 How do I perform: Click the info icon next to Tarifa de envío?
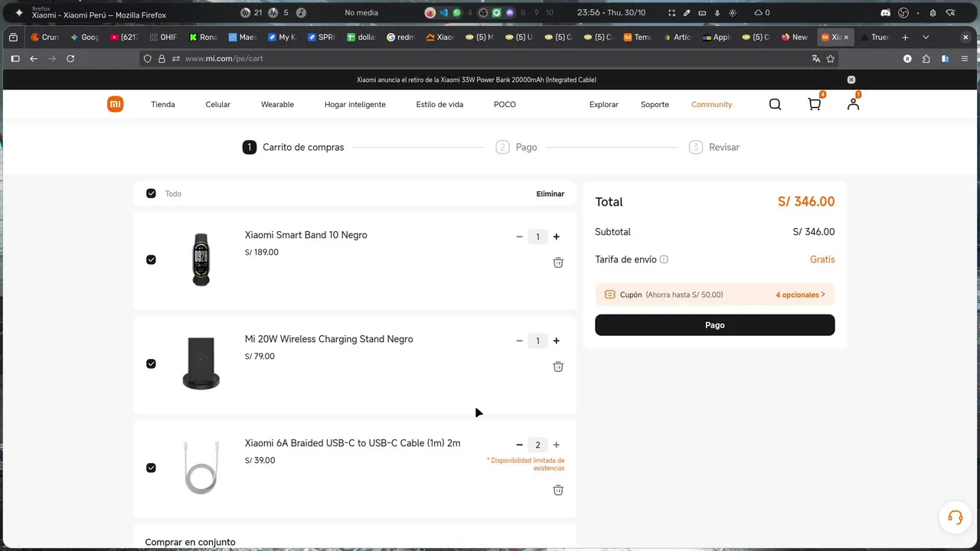[664, 259]
